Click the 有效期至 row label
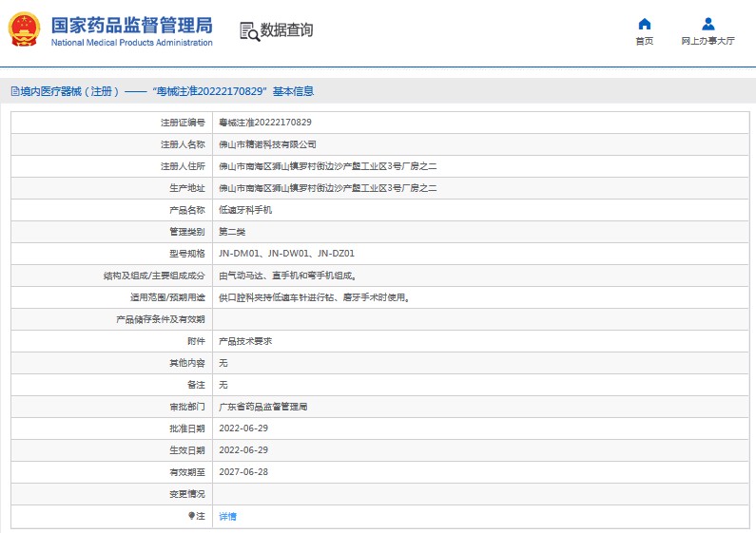Screen dimensions: 756x533 click(x=187, y=472)
